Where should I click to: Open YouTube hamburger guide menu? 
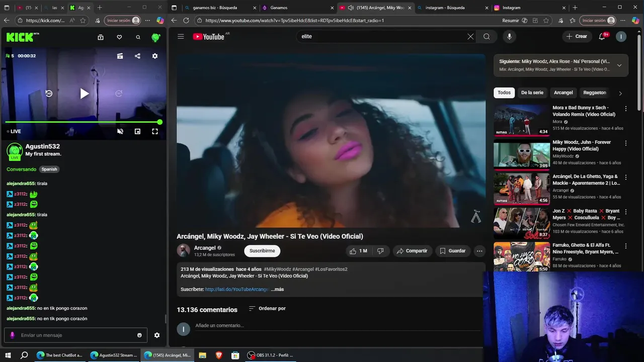181,36
